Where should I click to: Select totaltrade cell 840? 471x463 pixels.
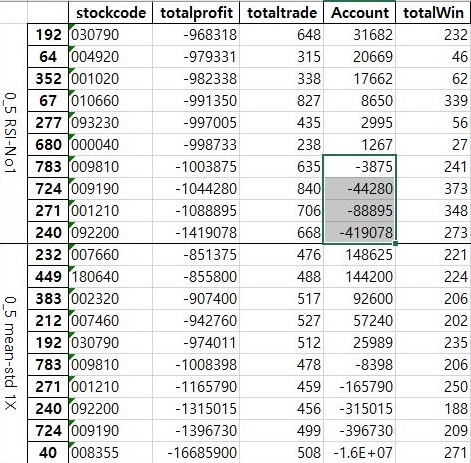[x=281, y=189]
